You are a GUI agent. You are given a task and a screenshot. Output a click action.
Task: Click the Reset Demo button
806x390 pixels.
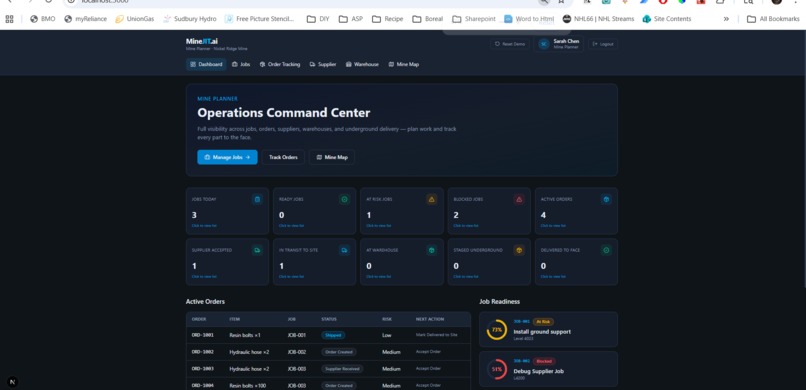510,44
